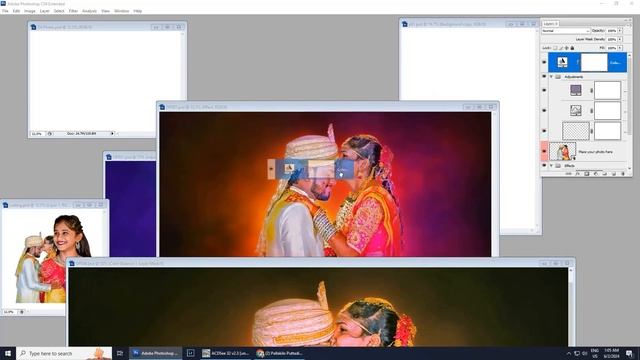Hide the curves adjustment layer
Image resolution: width=640 pixels, height=360 pixels.
(x=544, y=110)
